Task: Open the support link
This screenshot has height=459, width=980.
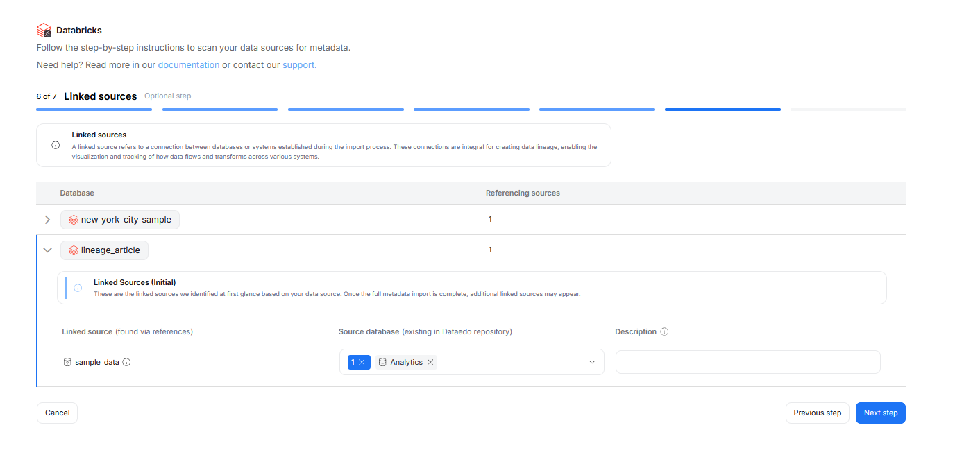Action: pyautogui.click(x=299, y=65)
